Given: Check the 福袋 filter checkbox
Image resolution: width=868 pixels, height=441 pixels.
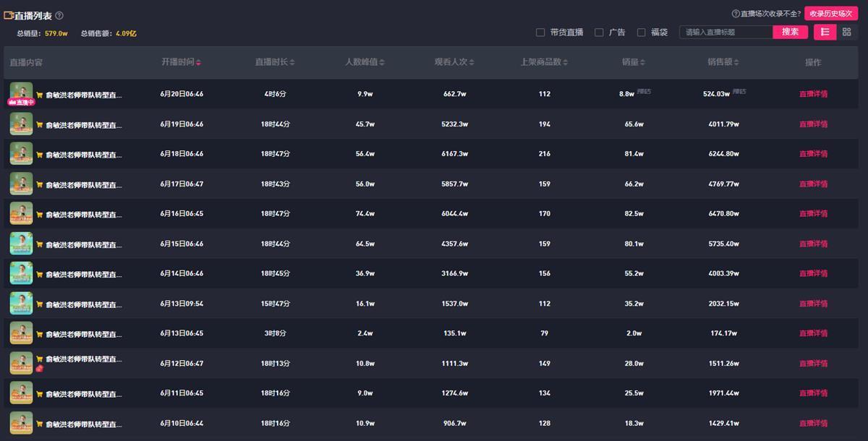Looking at the screenshot, I should click(x=641, y=33).
